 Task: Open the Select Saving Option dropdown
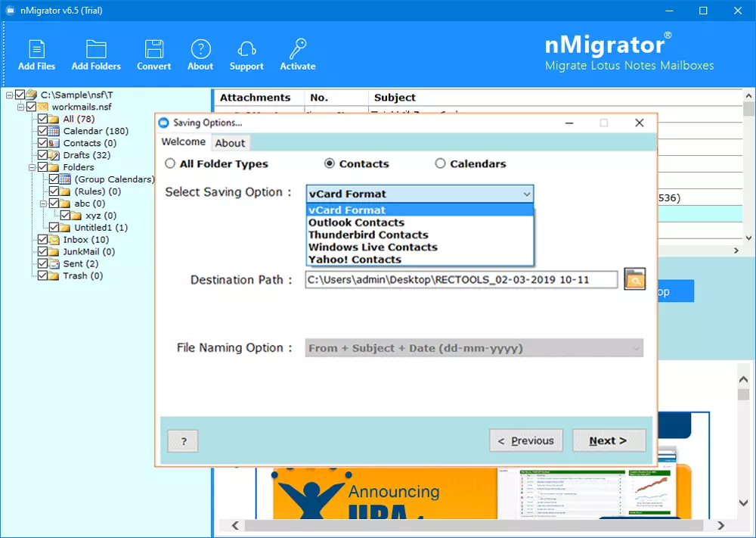(x=420, y=194)
